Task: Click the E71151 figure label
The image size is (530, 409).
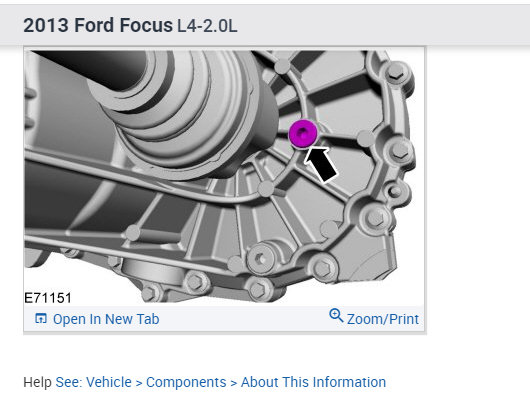Action: tap(48, 298)
